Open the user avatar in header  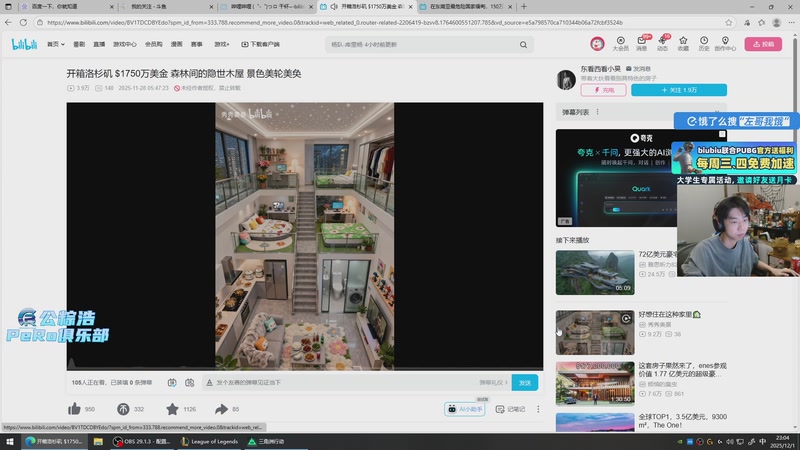coord(597,44)
